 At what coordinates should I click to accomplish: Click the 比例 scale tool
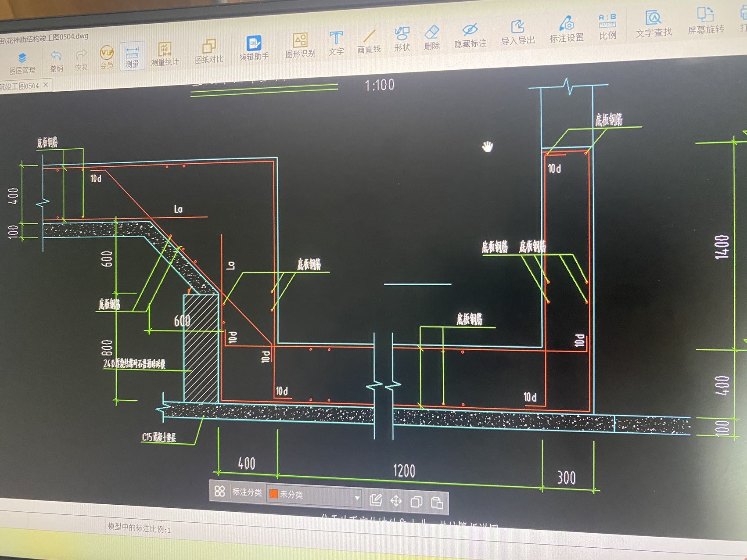click(x=608, y=26)
